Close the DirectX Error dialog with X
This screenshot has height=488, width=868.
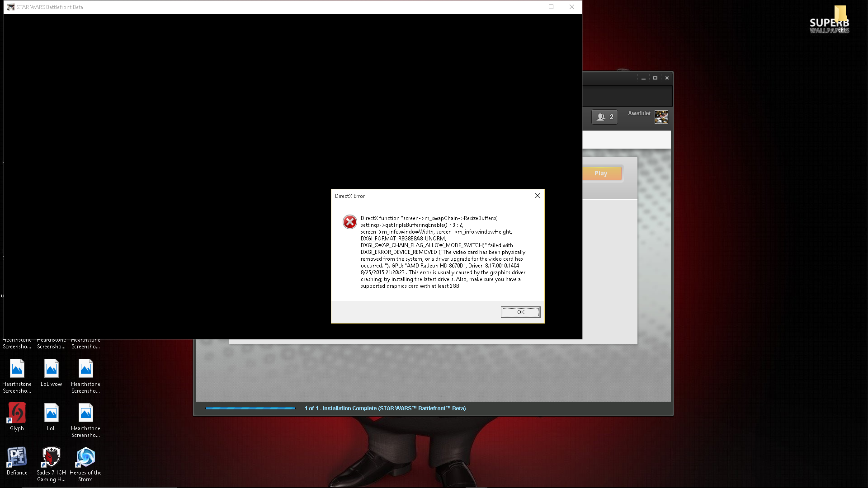click(x=538, y=196)
